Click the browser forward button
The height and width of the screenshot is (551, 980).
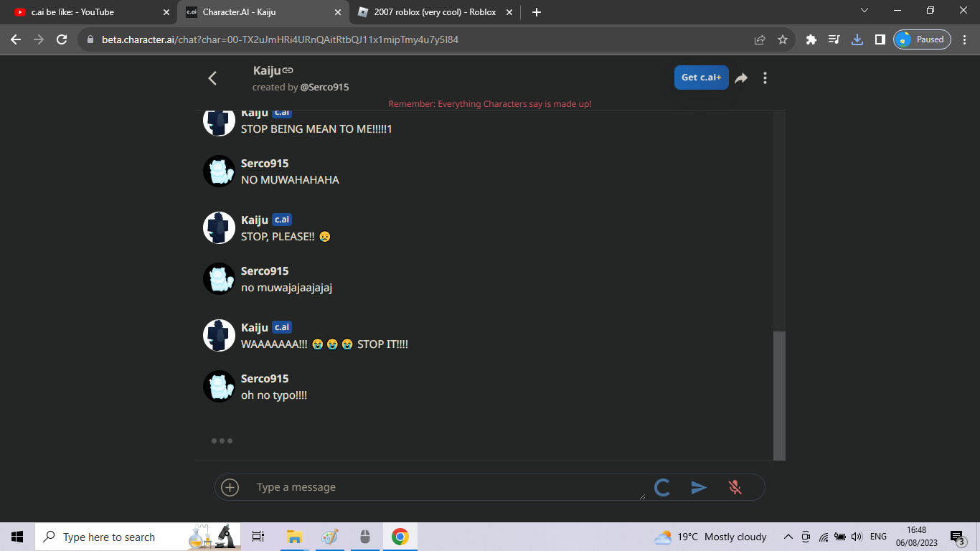39,39
